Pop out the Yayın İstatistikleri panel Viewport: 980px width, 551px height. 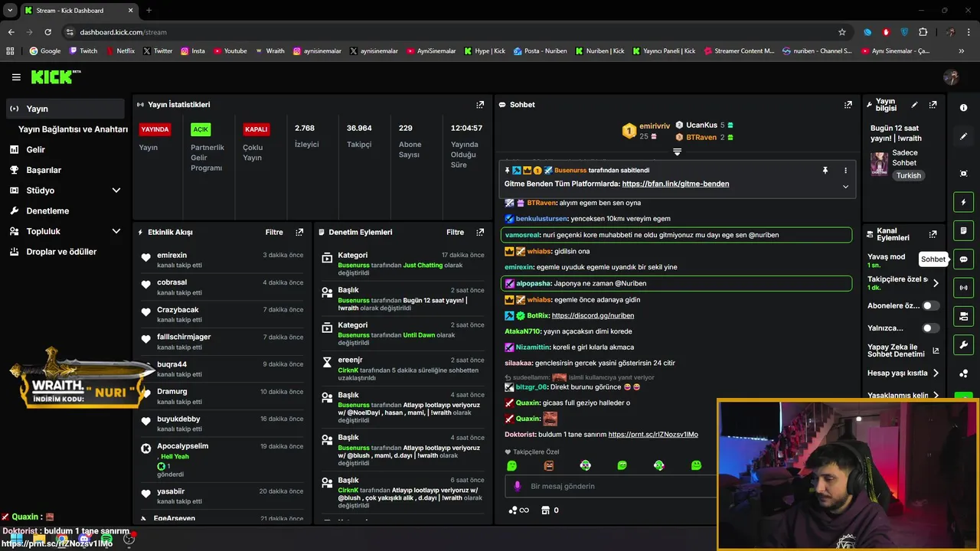[480, 105]
